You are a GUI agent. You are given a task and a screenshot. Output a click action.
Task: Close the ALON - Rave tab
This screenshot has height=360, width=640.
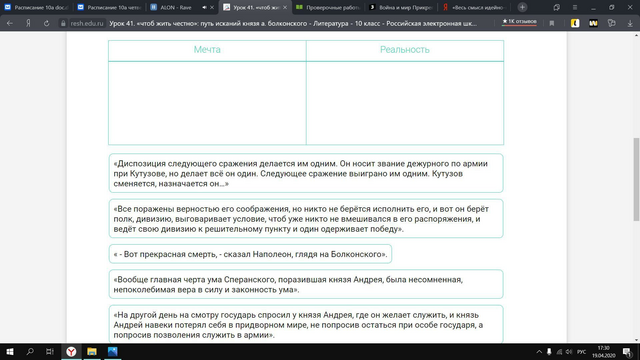click(x=212, y=7)
